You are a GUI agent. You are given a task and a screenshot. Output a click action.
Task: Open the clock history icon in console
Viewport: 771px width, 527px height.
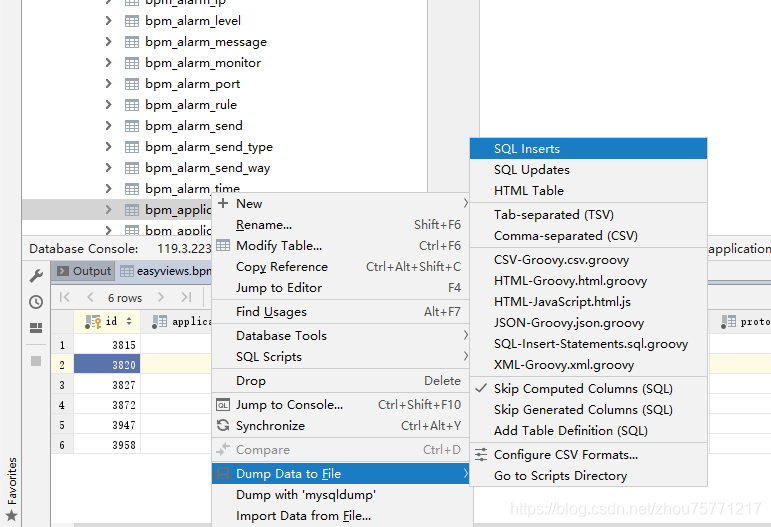pos(36,302)
